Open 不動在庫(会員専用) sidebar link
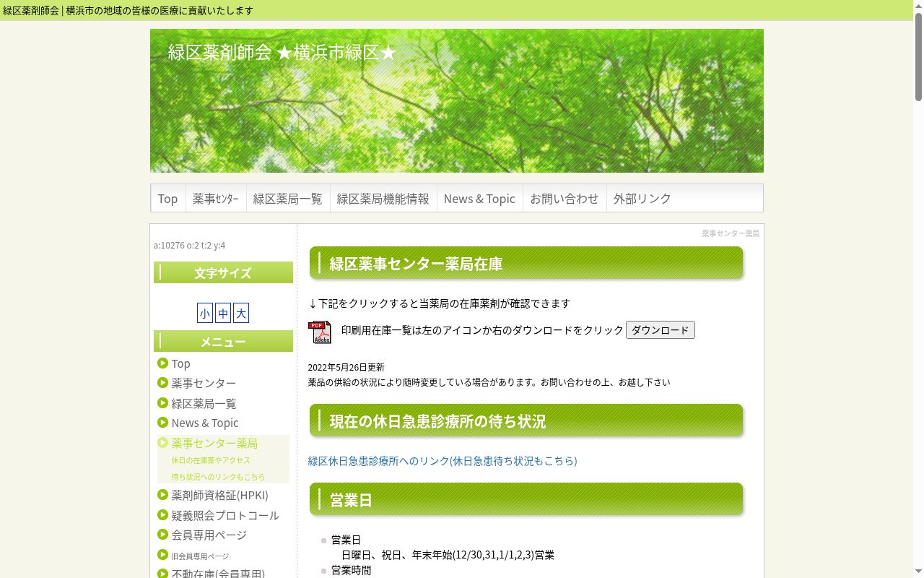This screenshot has width=924, height=578. pyautogui.click(x=218, y=574)
